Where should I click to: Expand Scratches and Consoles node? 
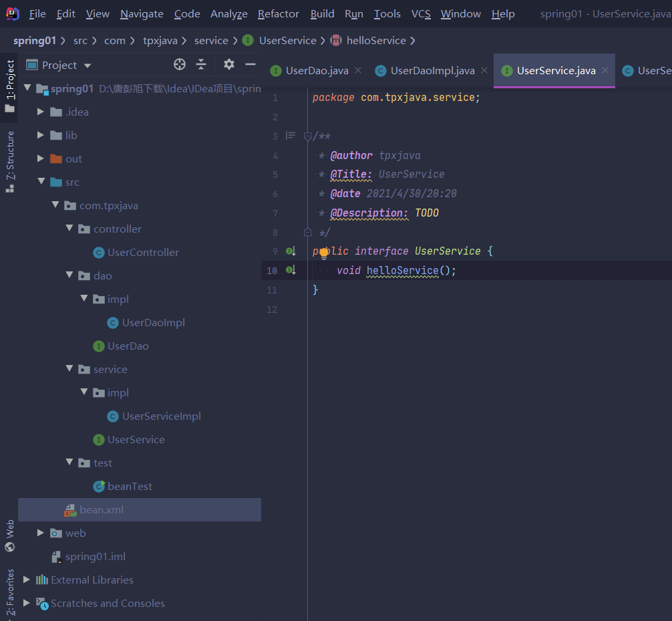point(26,602)
